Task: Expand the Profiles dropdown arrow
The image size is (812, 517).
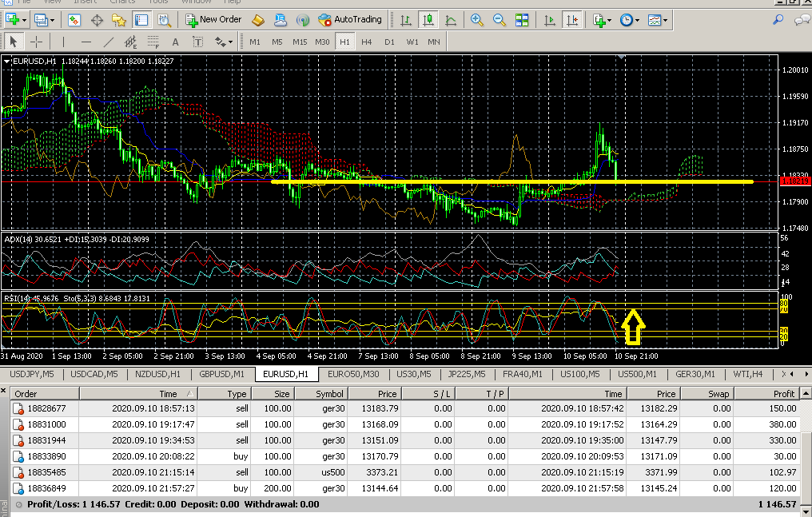Action: click(52, 20)
